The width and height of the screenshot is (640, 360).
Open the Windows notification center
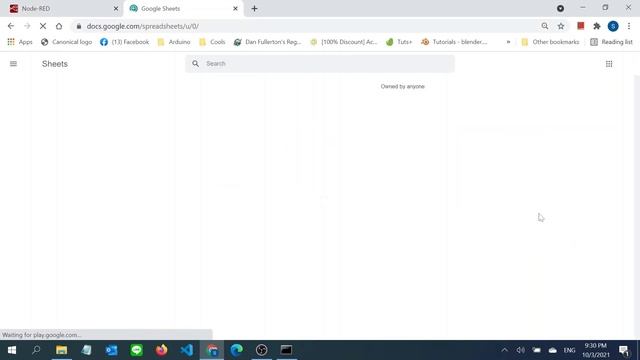[x=624, y=350]
